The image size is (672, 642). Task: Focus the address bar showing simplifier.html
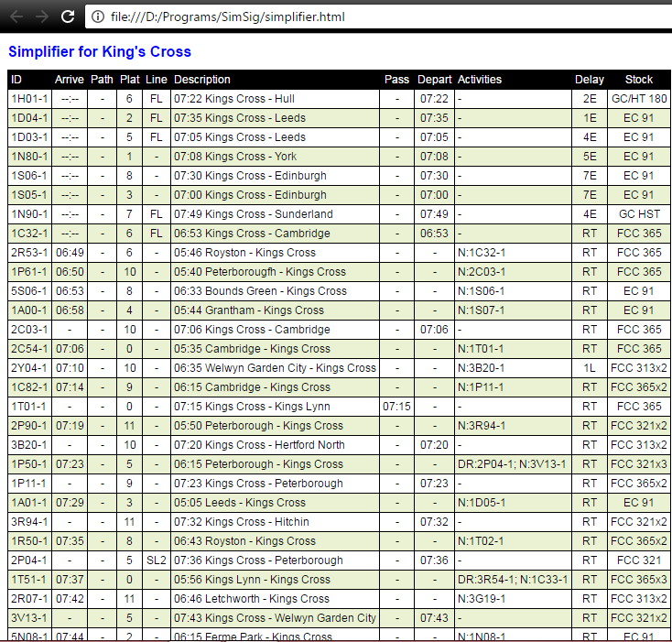pos(378,16)
